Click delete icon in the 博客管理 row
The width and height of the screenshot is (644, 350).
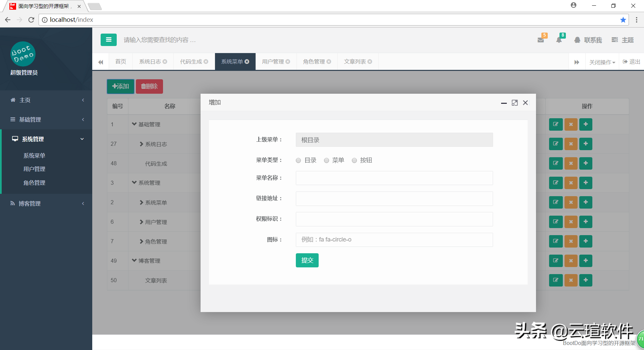[571, 261]
